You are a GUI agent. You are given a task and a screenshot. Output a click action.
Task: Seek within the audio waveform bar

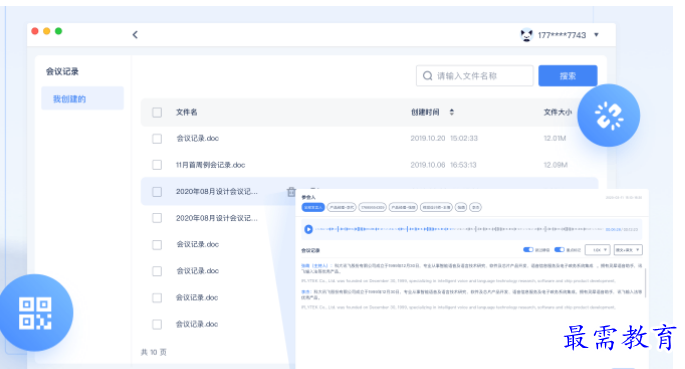[459, 229]
